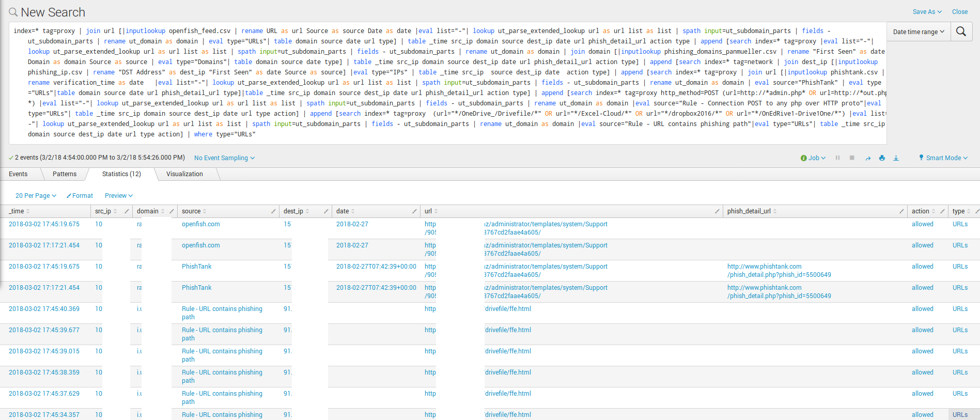
Task: Stop the search job
Action: (x=852, y=158)
